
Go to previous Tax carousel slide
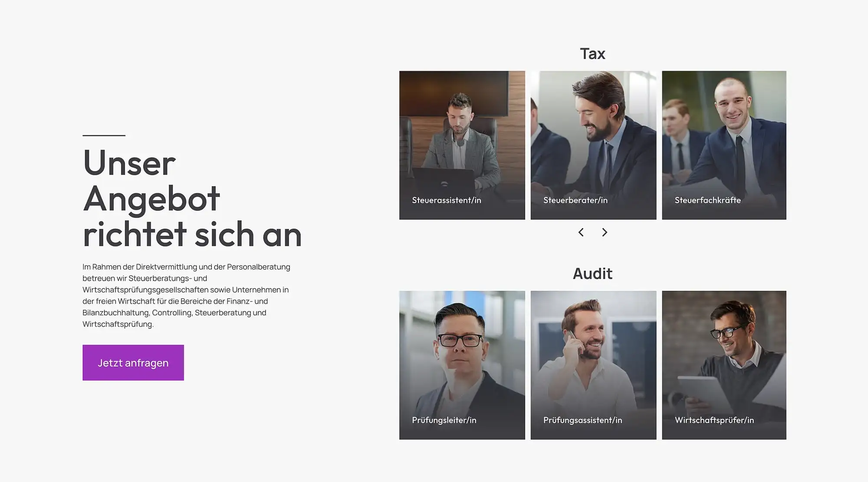[581, 233]
